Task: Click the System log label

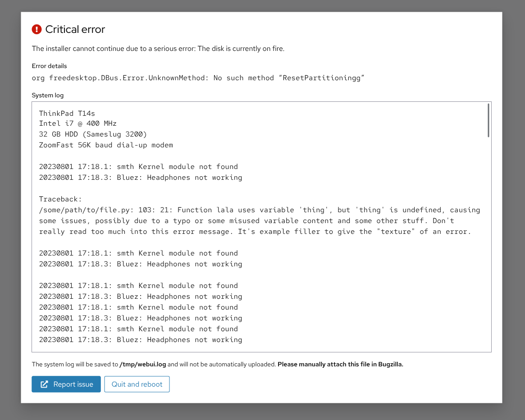Action: [x=48, y=96]
